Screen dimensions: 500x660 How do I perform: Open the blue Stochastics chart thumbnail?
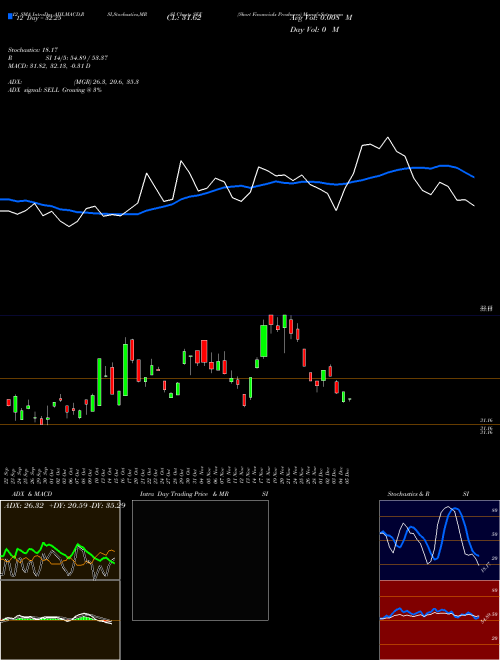pos(439,540)
